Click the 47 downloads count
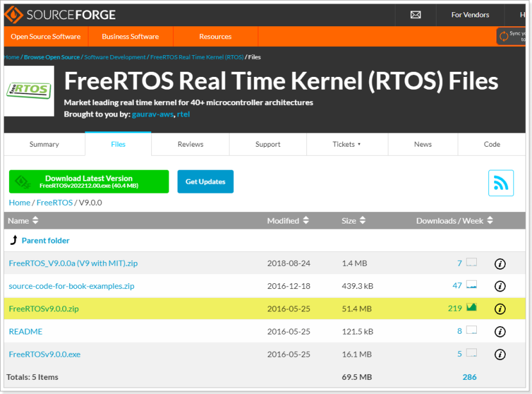 click(457, 286)
